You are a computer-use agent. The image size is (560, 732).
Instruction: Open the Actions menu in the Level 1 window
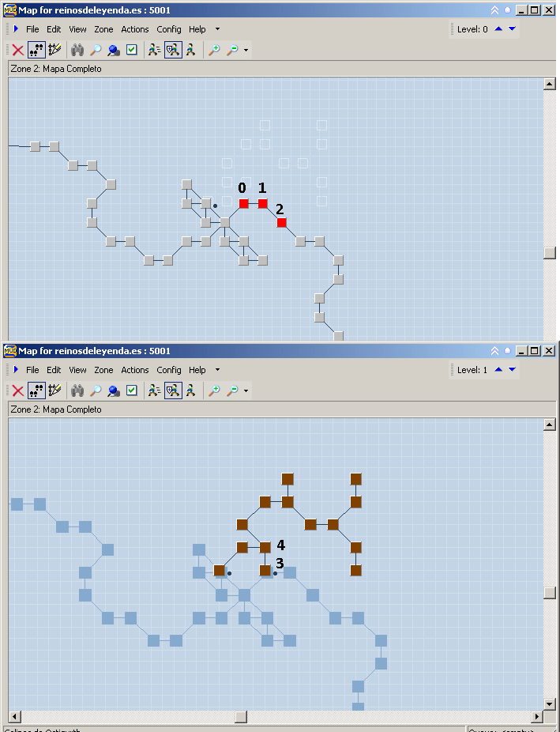tap(135, 370)
